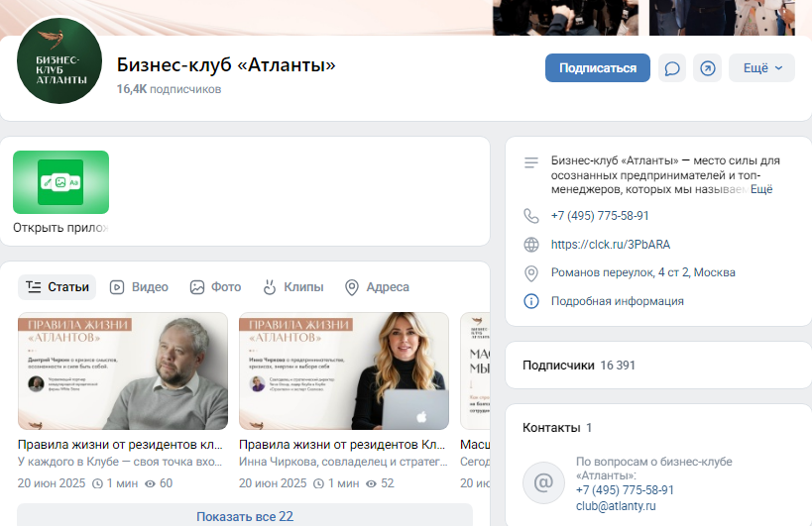Open Inna Chirkova article thumbnail

tap(344, 370)
